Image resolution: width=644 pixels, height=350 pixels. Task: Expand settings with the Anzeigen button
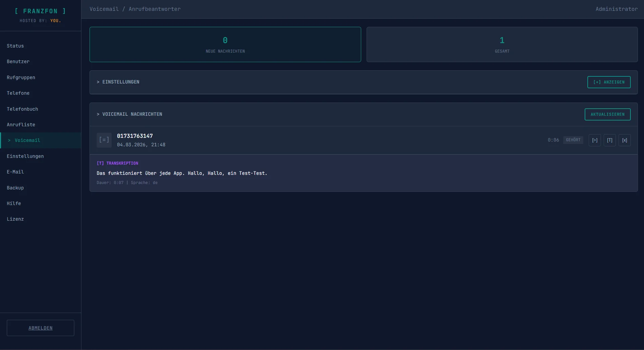tap(609, 82)
